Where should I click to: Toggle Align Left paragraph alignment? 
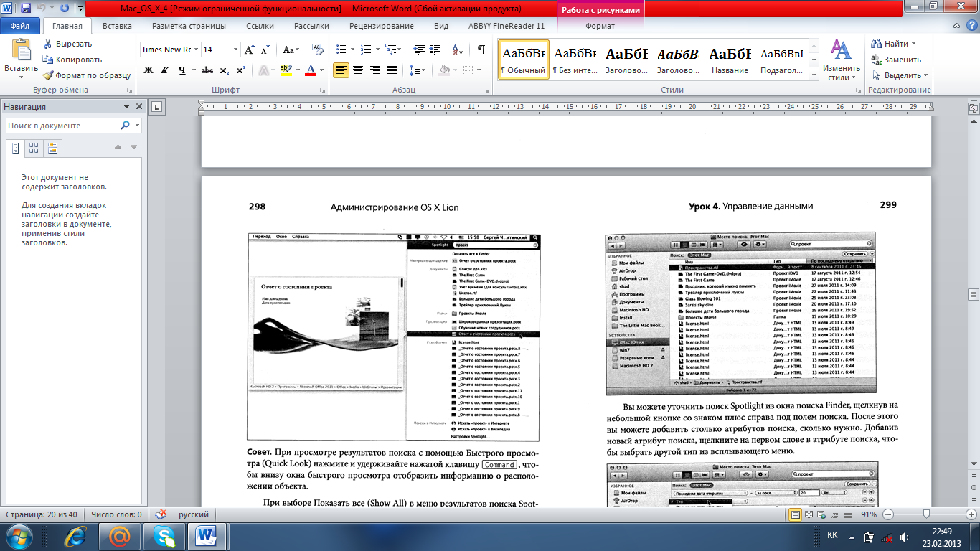coord(341,70)
